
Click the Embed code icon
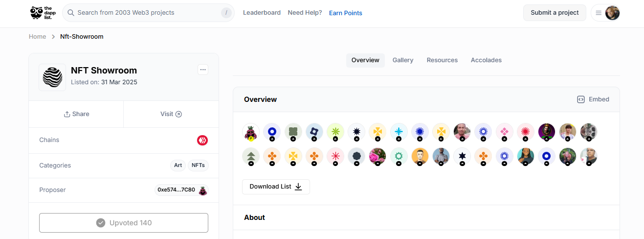(x=581, y=99)
